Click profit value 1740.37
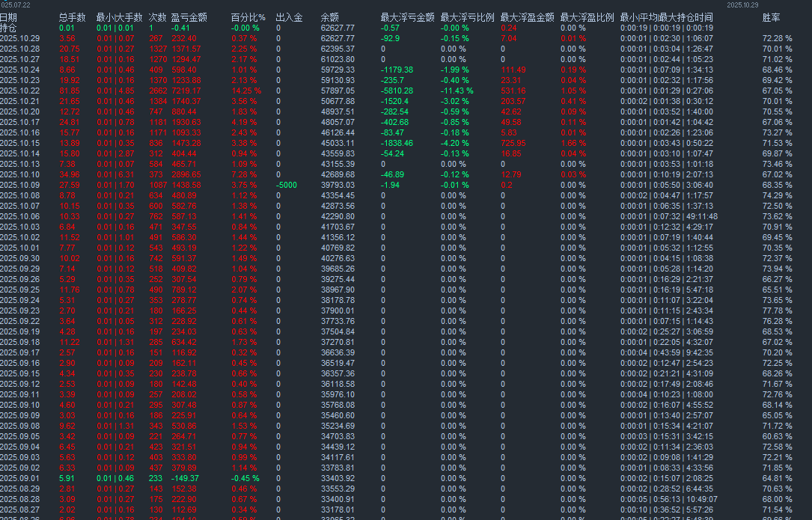Image resolution: width=812 pixels, height=520 pixels. click(186, 101)
